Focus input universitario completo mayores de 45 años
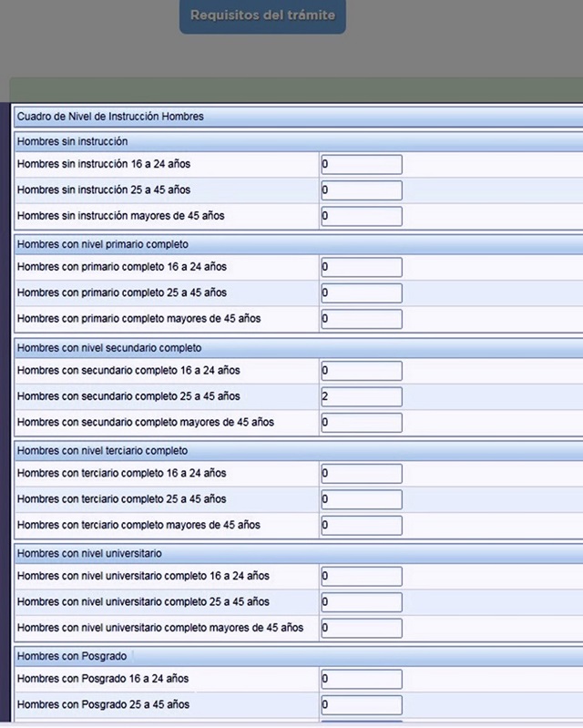Viewport: 583px width, 728px height. point(361,628)
